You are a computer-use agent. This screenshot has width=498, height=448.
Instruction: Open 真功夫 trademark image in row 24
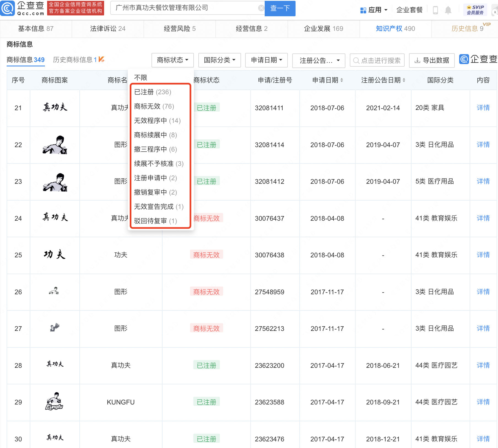[x=55, y=217]
